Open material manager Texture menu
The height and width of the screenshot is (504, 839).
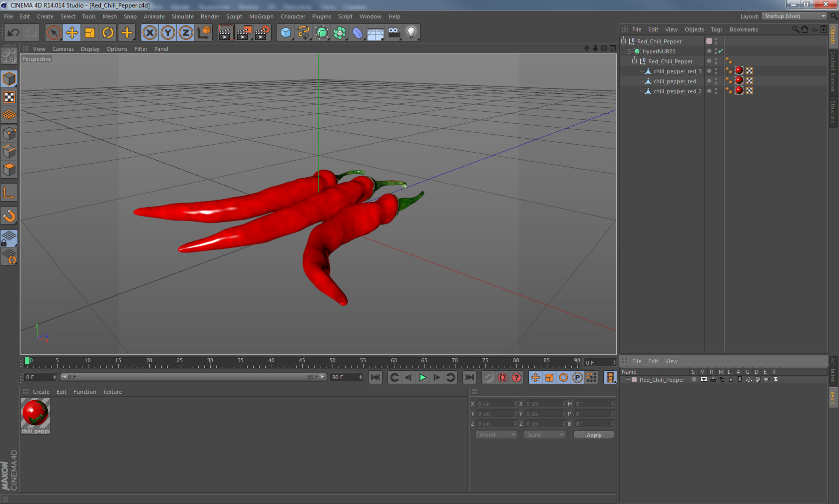pyautogui.click(x=112, y=392)
